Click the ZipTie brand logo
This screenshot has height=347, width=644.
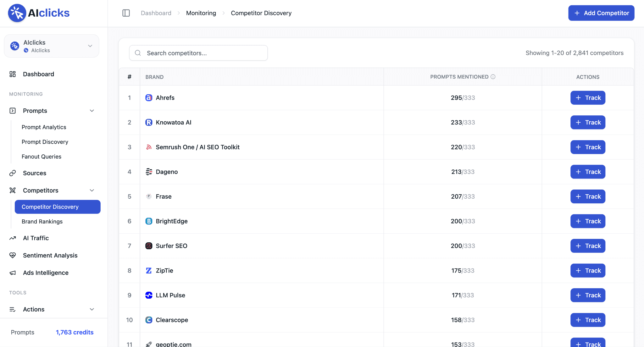coord(149,270)
